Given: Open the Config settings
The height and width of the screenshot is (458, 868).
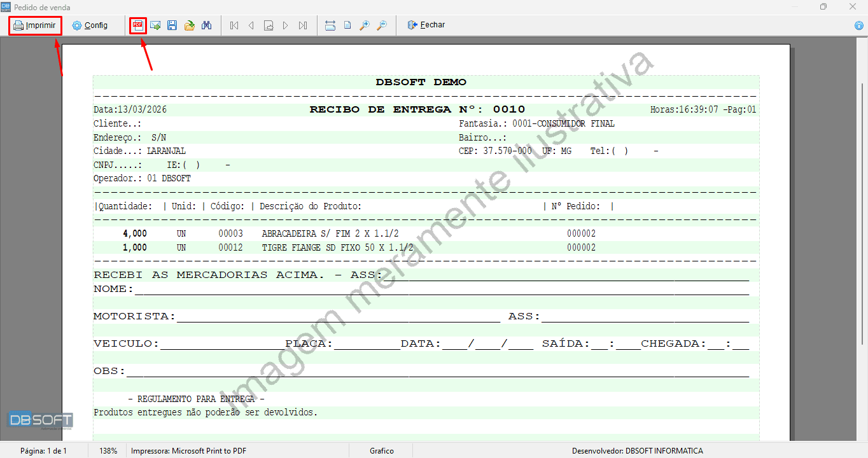Looking at the screenshot, I should point(90,25).
